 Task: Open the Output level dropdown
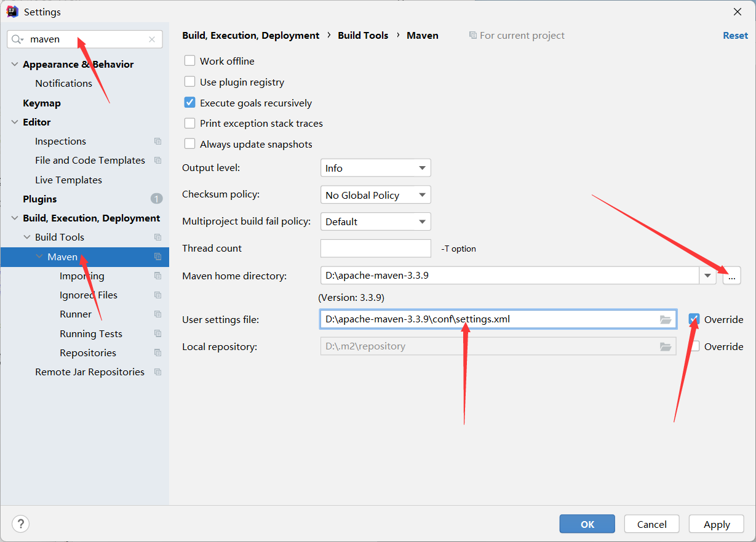pos(375,168)
